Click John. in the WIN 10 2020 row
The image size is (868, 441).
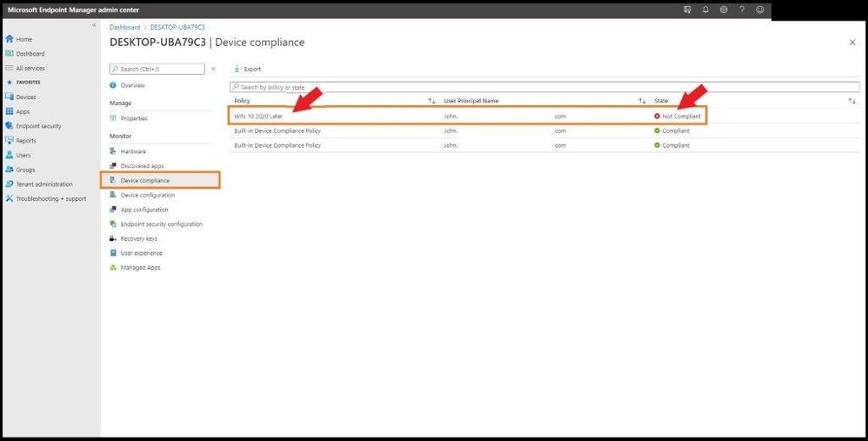point(451,117)
